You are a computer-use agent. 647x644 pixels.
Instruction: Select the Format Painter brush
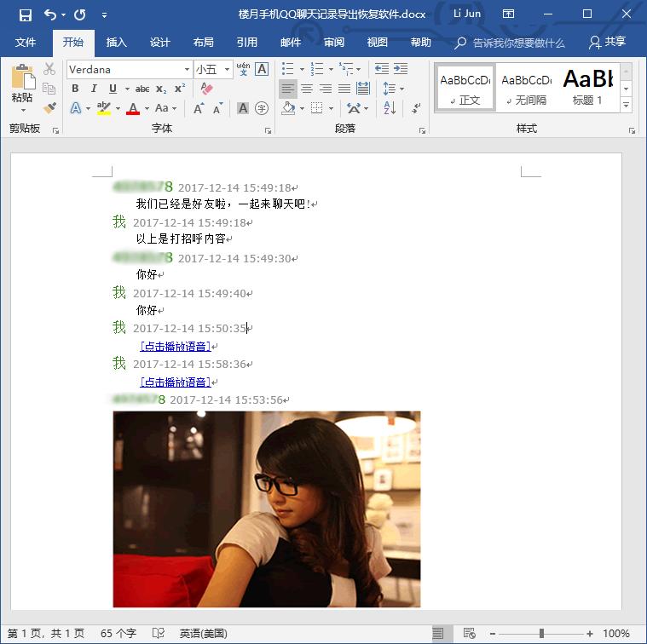pos(49,108)
